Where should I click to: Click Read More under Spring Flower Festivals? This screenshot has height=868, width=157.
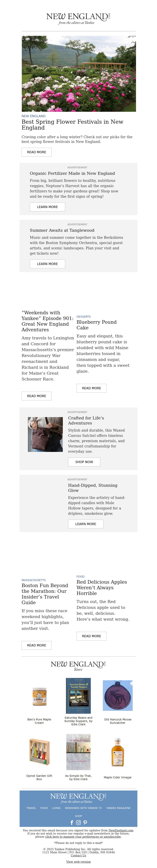pyautogui.click(x=37, y=152)
